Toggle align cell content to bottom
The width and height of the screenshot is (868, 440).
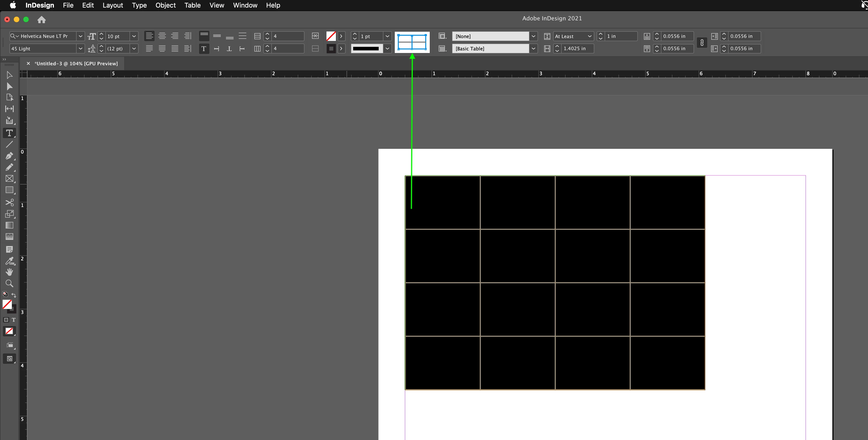coord(230,36)
